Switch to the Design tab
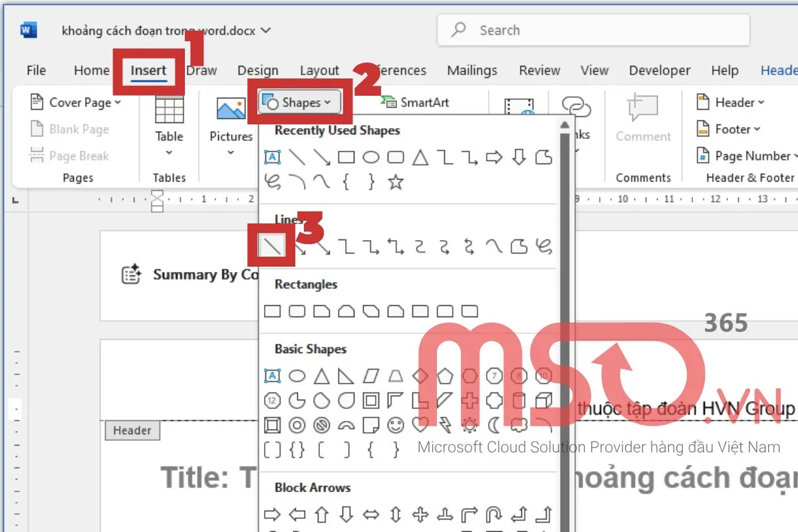The height and width of the screenshot is (532, 798). [x=257, y=70]
